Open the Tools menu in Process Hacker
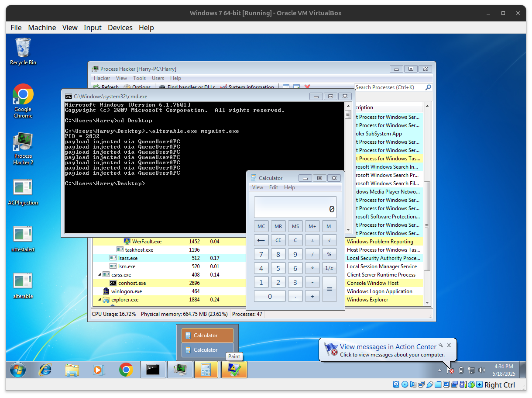 tap(140, 78)
